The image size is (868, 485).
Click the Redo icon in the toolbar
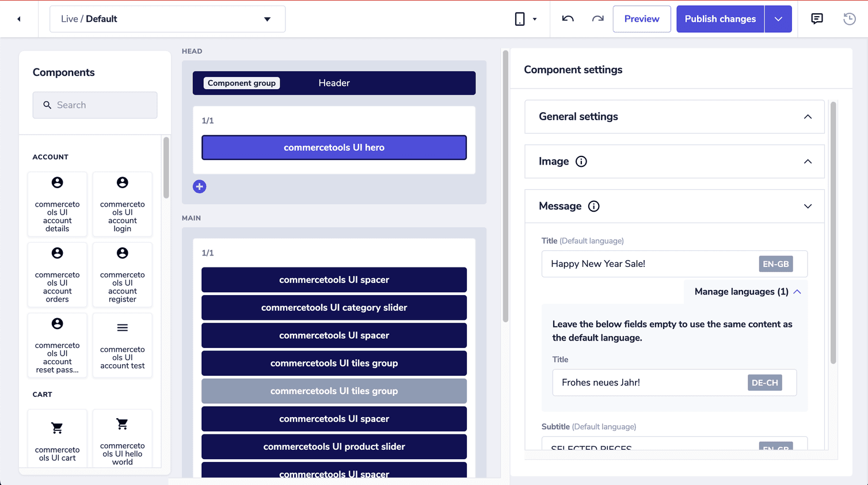[597, 18]
